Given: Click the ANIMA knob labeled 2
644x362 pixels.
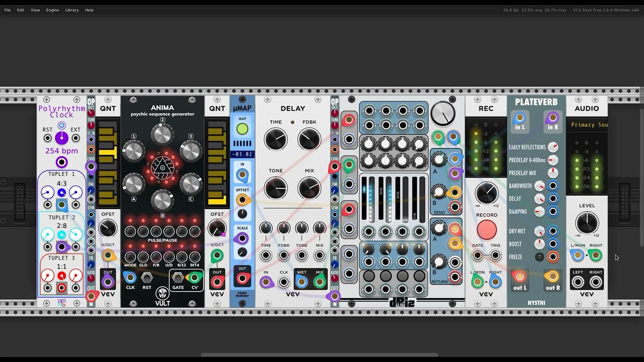Looking at the screenshot, I should pos(162,134).
